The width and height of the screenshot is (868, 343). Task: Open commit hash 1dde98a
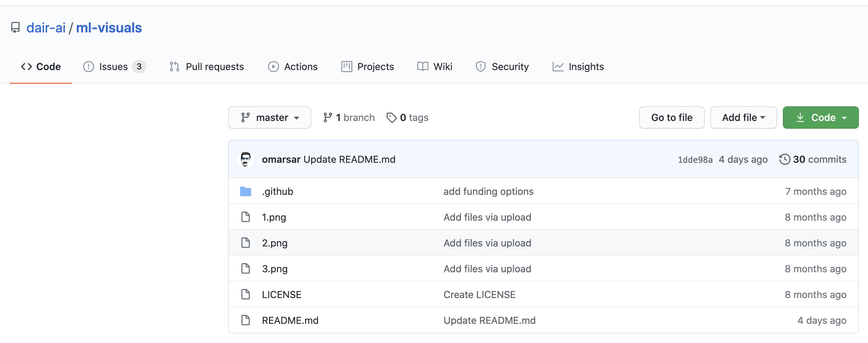[x=695, y=160]
